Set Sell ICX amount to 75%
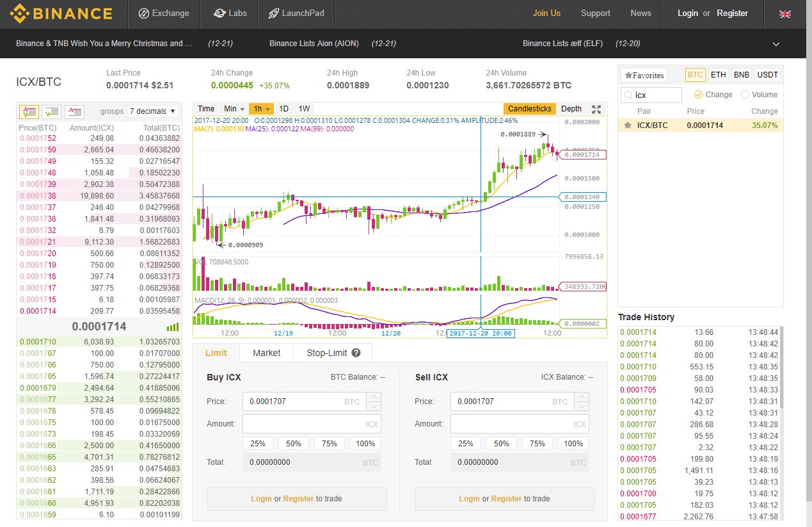 (537, 444)
